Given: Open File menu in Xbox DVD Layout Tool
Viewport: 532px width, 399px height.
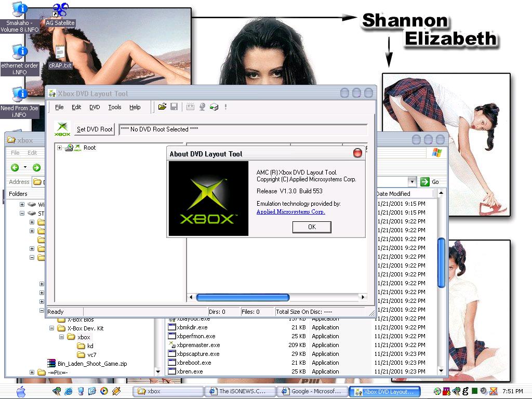Looking at the screenshot, I should coord(59,107).
